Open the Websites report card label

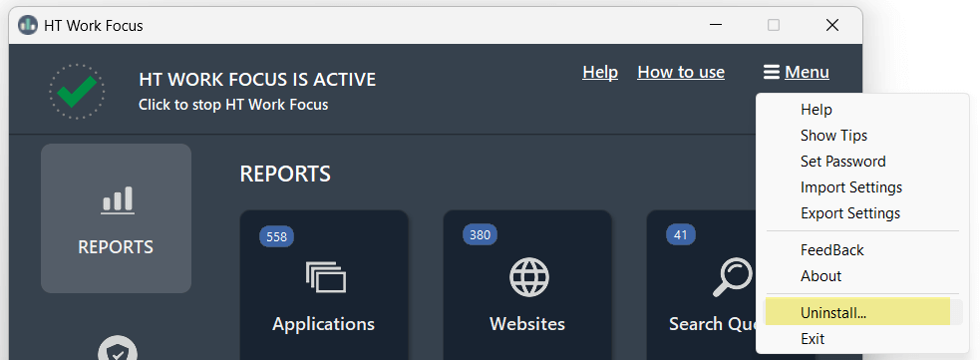click(527, 324)
